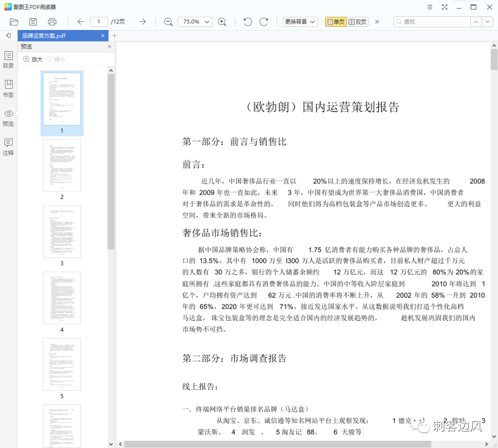Rotate the page clockwise
The image size is (498, 448).
264,22
